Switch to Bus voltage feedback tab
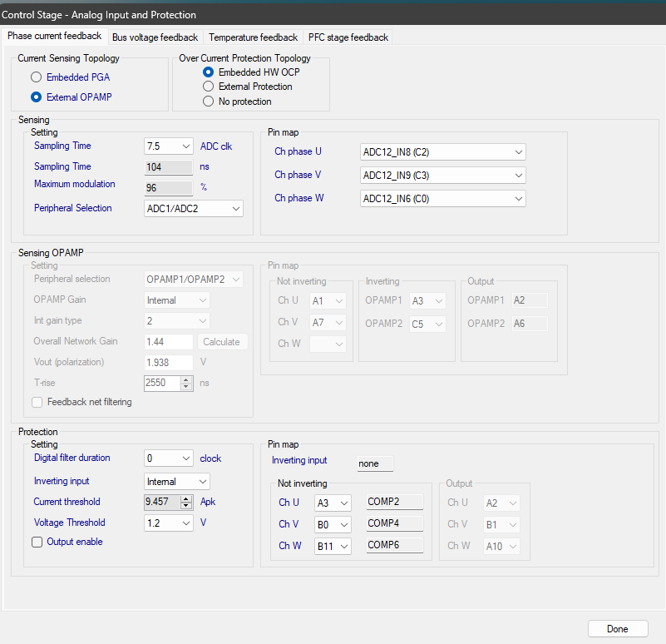 pyautogui.click(x=155, y=37)
